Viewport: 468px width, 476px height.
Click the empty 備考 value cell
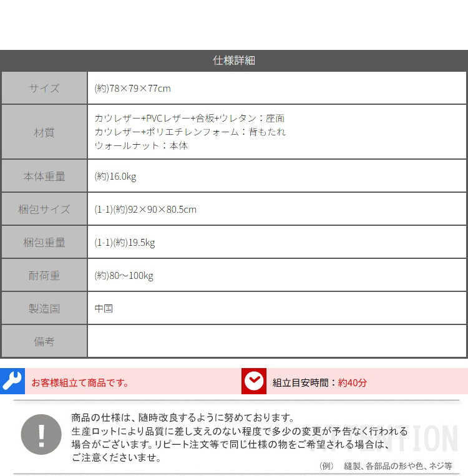tap(276, 341)
